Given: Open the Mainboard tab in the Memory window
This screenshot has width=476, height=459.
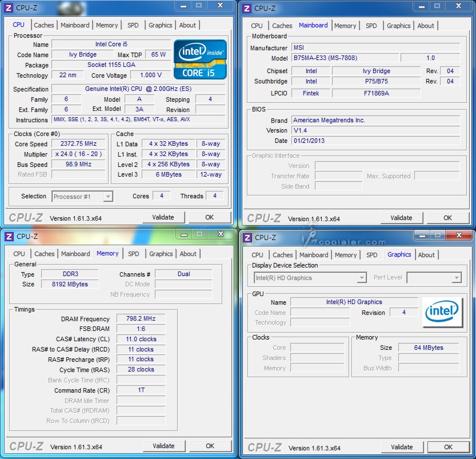Looking at the screenshot, I should coord(75,254).
